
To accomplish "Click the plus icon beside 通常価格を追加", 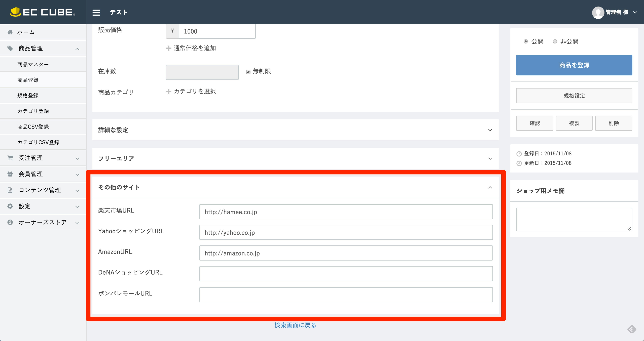I will point(169,48).
